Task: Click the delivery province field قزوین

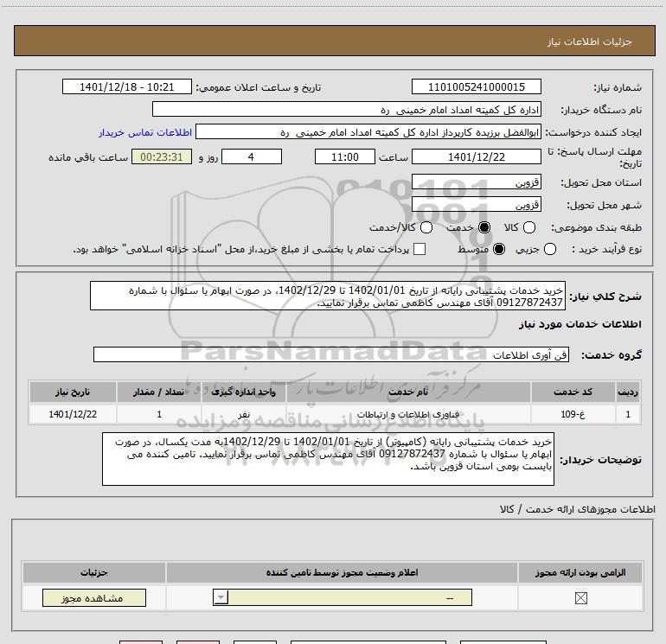Action: point(476,182)
